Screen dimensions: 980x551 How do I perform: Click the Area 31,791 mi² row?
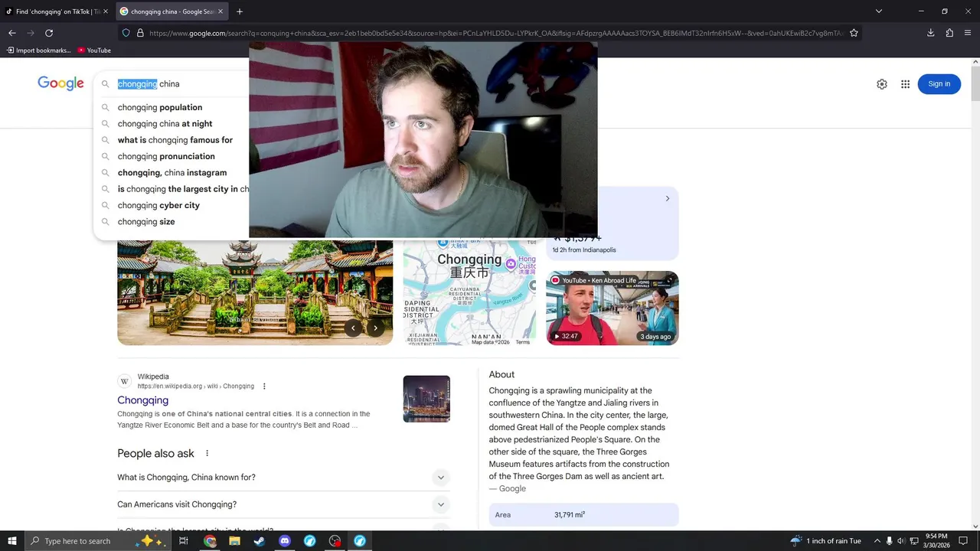pos(583,515)
